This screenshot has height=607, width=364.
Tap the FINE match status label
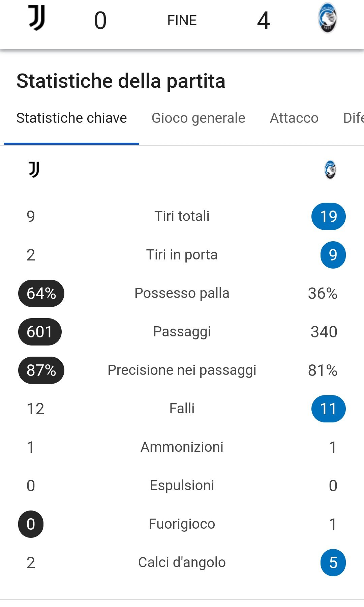tap(182, 21)
